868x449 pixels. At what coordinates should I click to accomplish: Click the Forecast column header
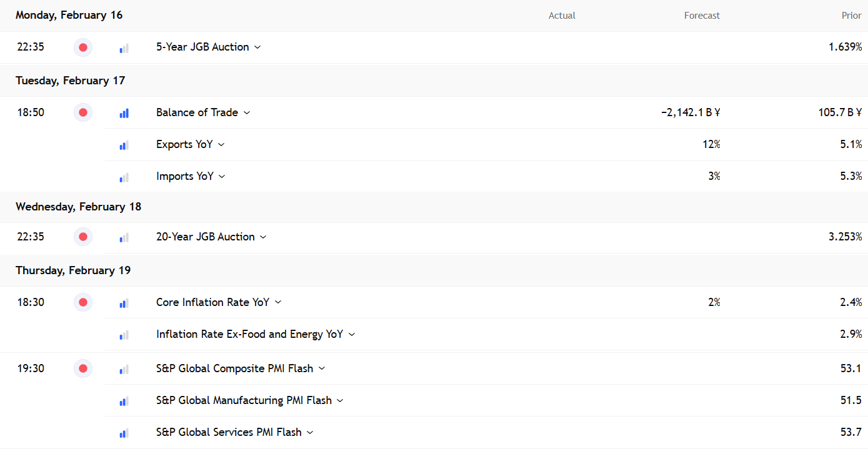(702, 16)
